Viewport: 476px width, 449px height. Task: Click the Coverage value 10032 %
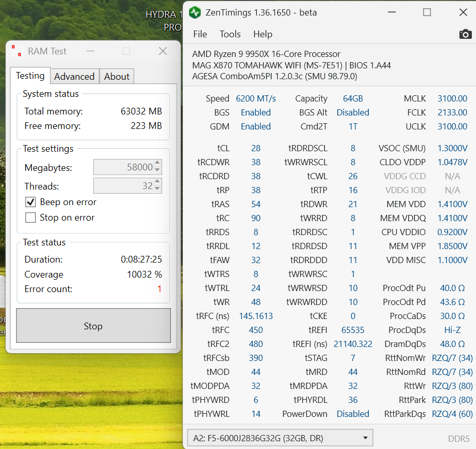click(145, 274)
